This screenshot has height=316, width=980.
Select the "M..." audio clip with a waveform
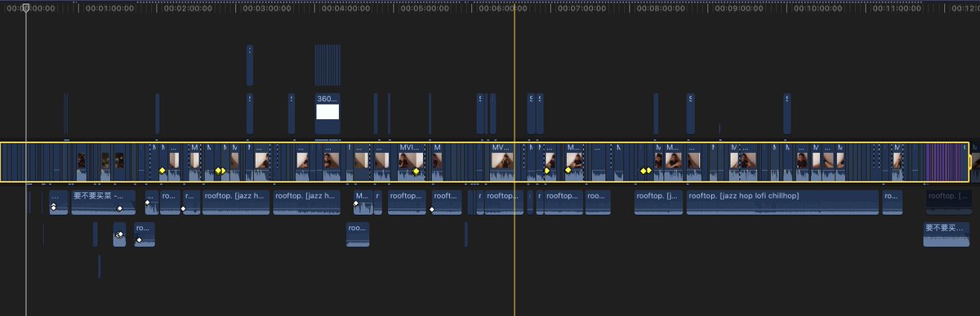[363, 203]
